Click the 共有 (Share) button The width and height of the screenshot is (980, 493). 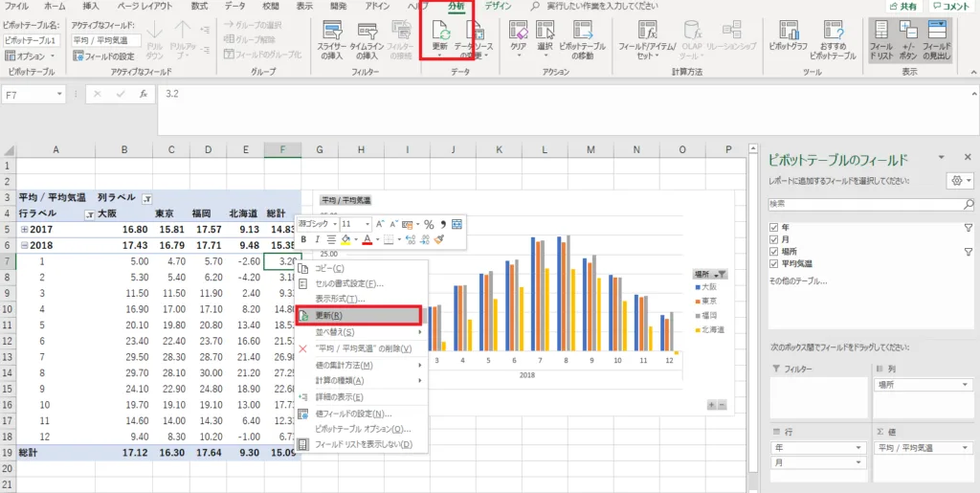905,6
